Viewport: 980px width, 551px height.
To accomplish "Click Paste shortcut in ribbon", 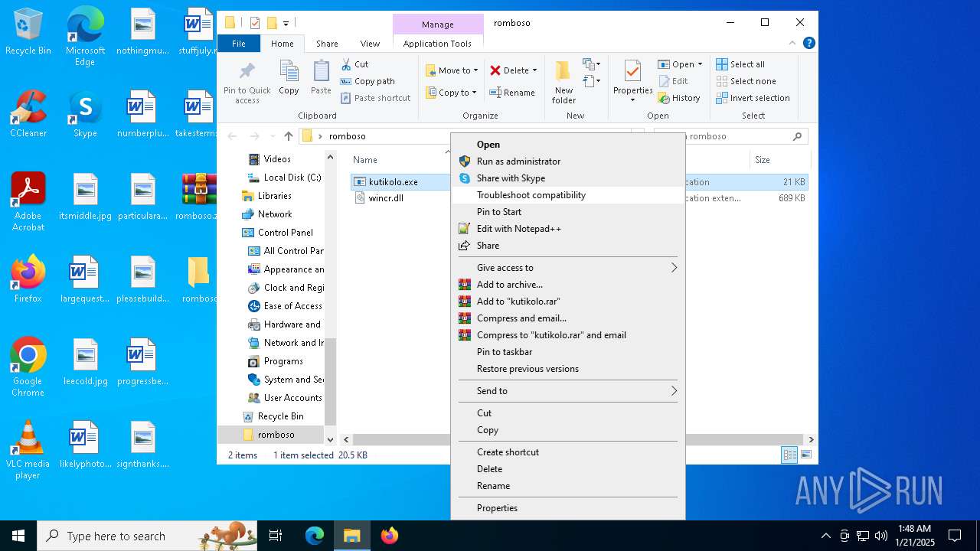I will (x=375, y=98).
